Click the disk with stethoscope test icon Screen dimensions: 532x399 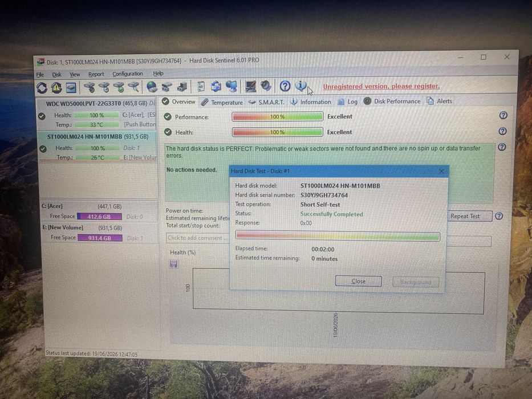coord(89,87)
